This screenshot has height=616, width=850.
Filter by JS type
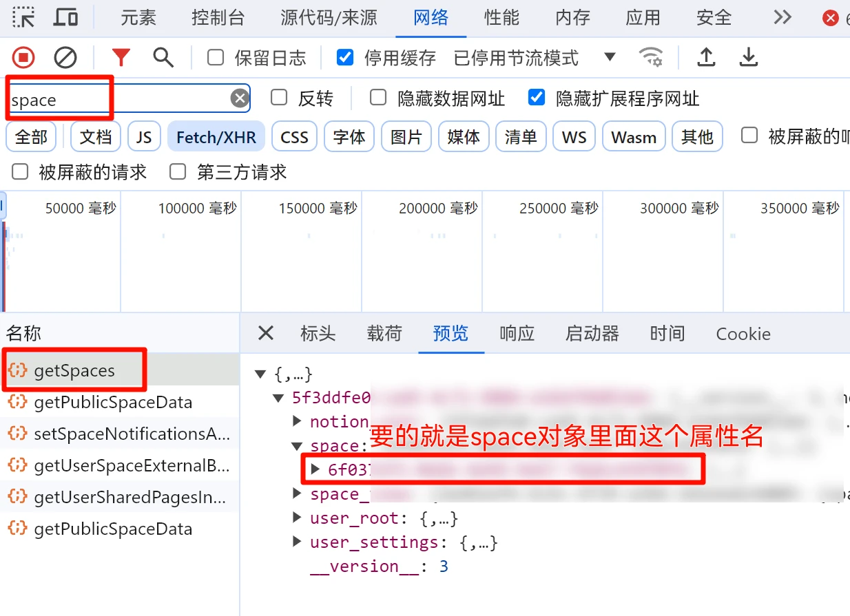(144, 137)
